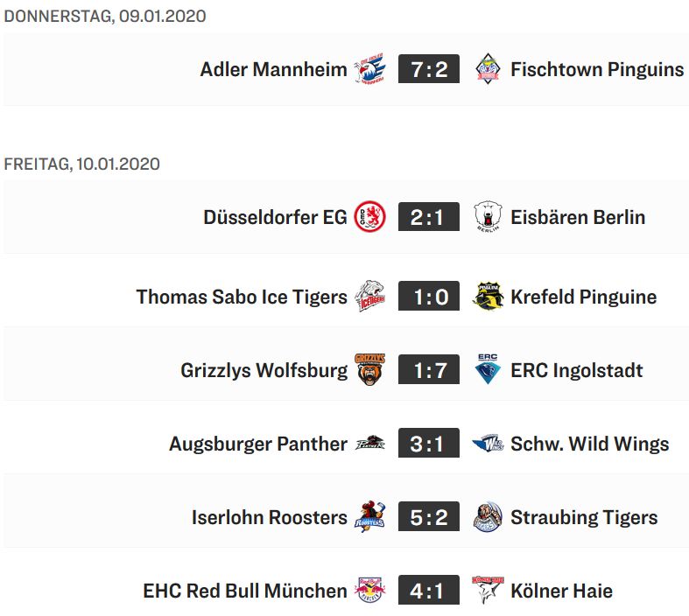Click the Iserlohn Roosters rooster logo
Screen dimensions: 689x616
click(370, 516)
